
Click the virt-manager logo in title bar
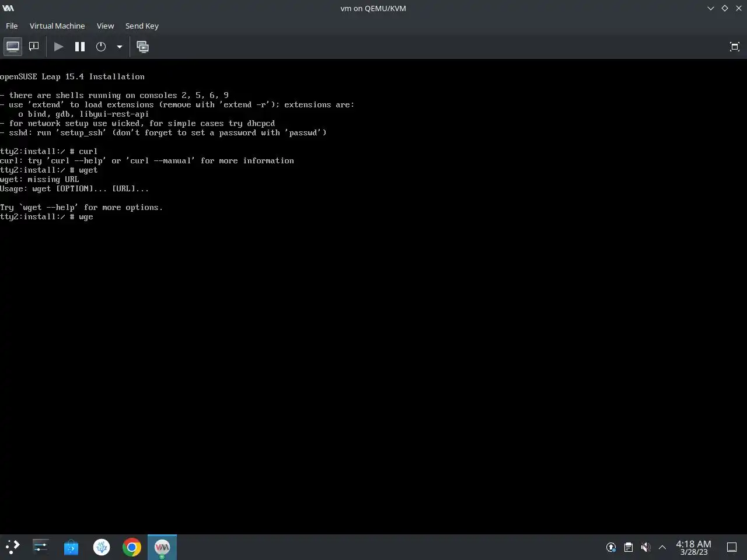coord(8,8)
